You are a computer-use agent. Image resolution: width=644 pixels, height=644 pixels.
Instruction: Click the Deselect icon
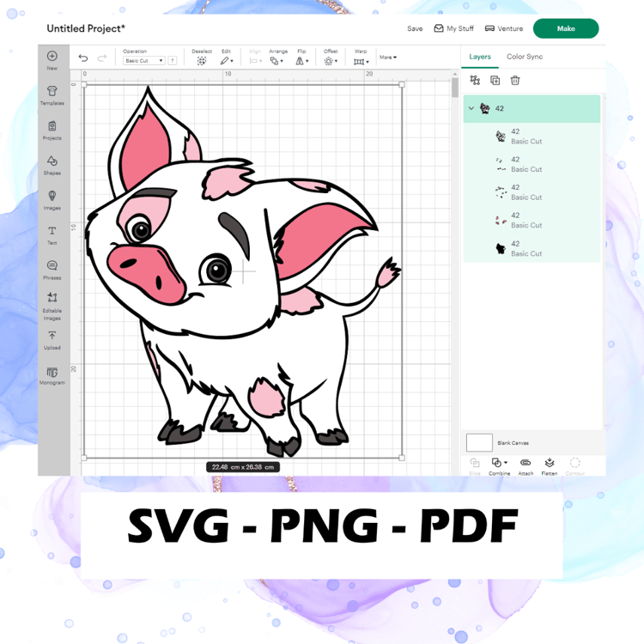(x=201, y=61)
